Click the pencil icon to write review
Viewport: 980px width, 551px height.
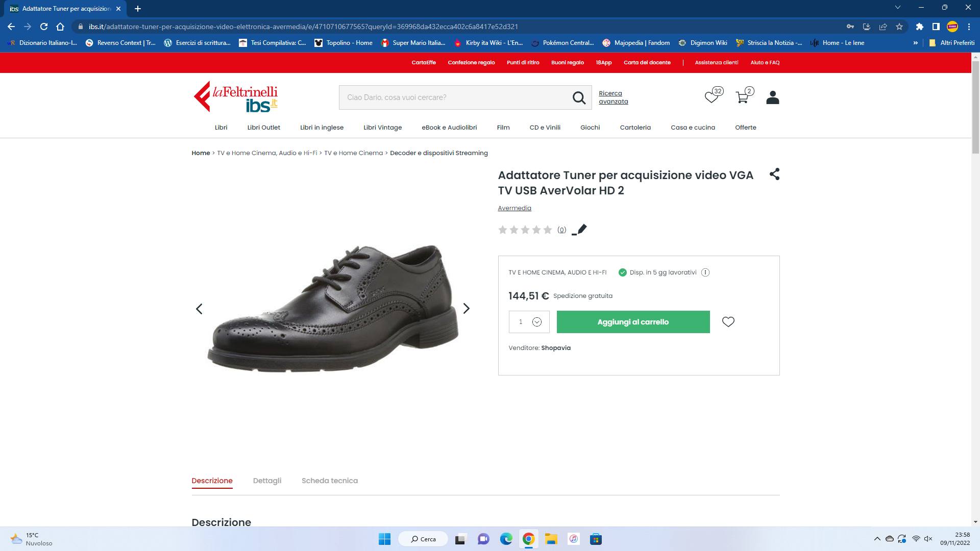[579, 230]
